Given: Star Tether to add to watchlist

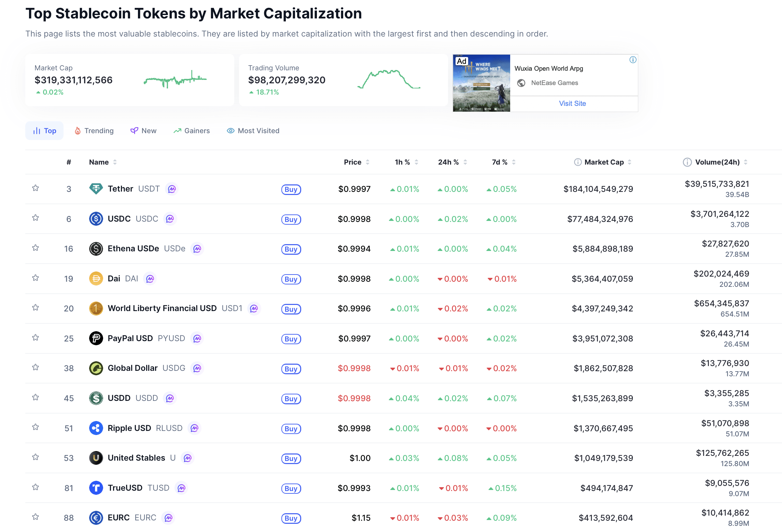Looking at the screenshot, I should pyautogui.click(x=36, y=188).
